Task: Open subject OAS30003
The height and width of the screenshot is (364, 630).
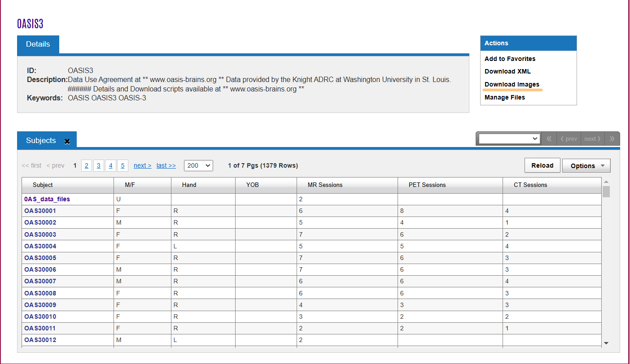Action: click(40, 234)
